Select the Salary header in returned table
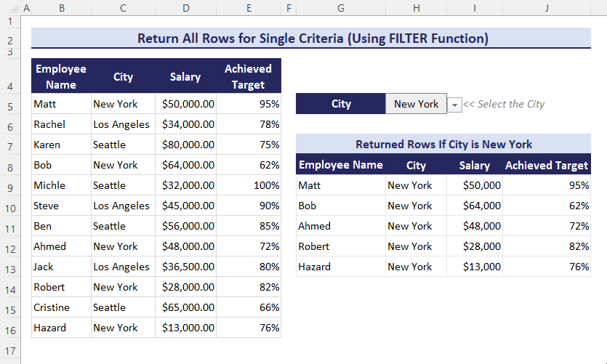Viewport: 607px width, 364px height. pos(474,165)
